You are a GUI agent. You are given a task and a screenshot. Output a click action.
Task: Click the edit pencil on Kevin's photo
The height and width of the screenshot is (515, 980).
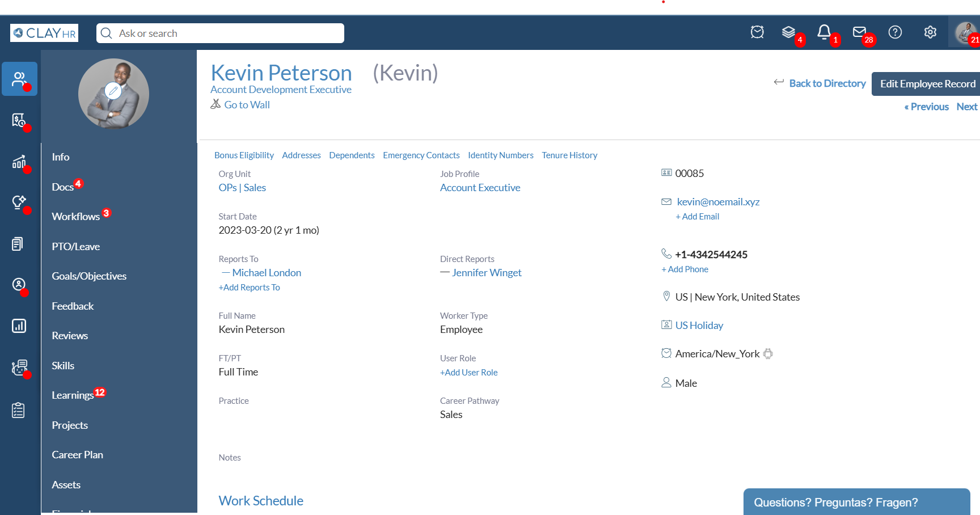coord(114,90)
